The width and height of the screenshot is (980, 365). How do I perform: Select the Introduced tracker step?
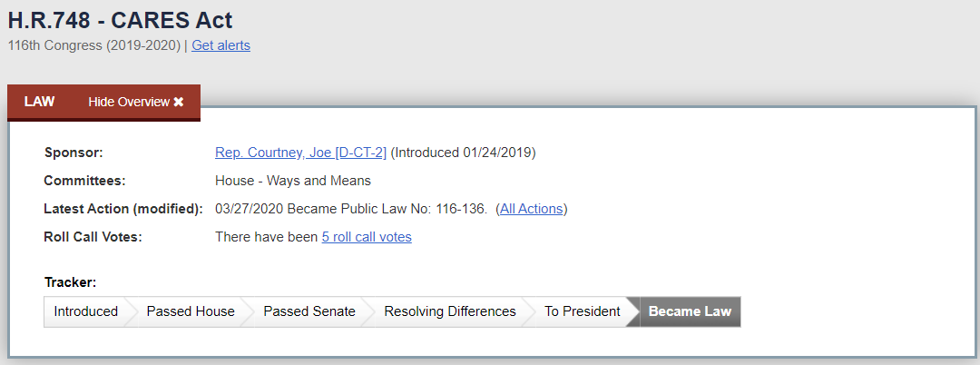85,311
